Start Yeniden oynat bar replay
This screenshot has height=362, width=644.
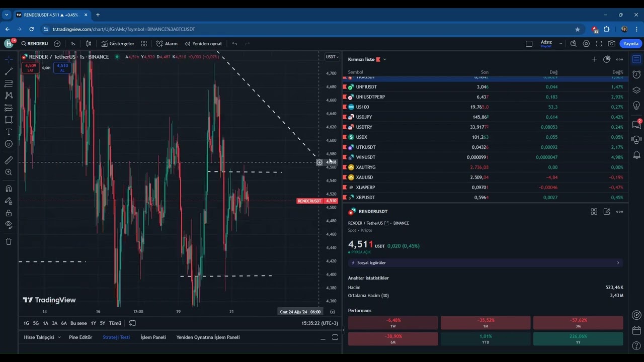point(203,44)
